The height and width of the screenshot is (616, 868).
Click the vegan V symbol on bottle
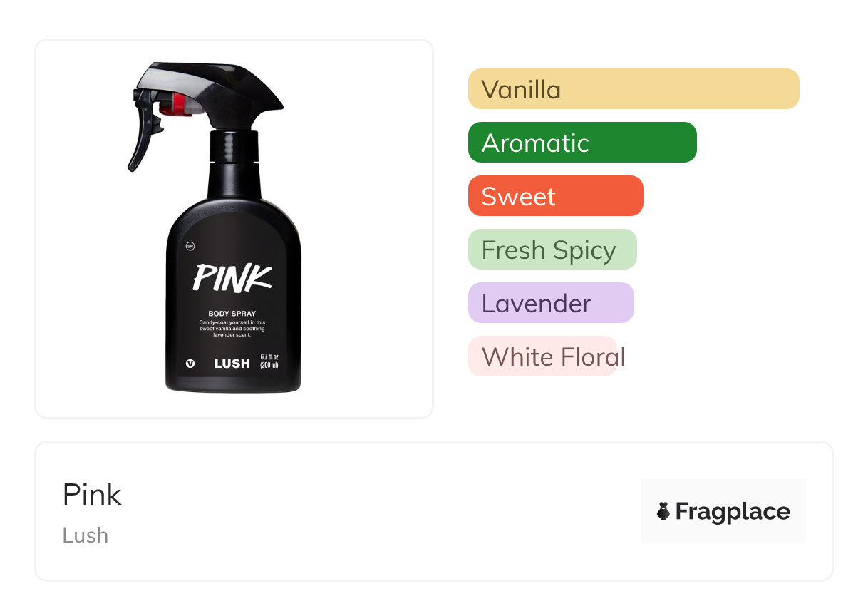click(x=190, y=364)
